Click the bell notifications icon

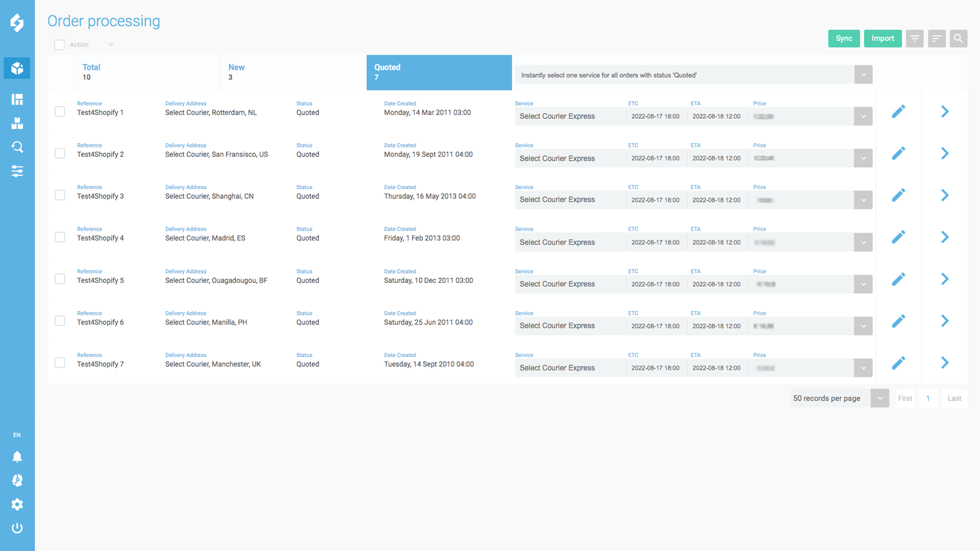(17, 457)
